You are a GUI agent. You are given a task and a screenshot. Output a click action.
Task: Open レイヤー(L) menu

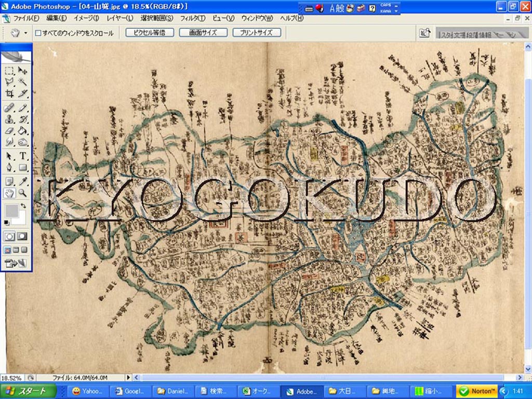(x=120, y=18)
